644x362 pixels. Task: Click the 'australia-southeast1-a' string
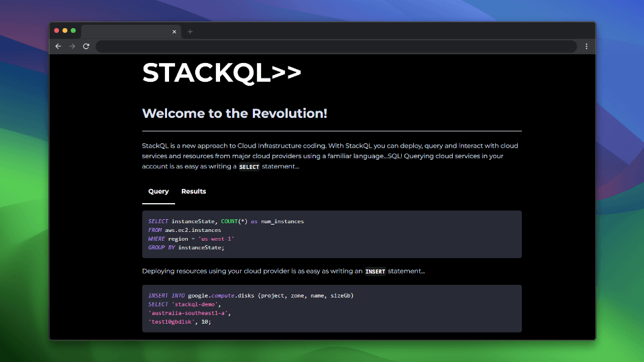click(x=188, y=313)
